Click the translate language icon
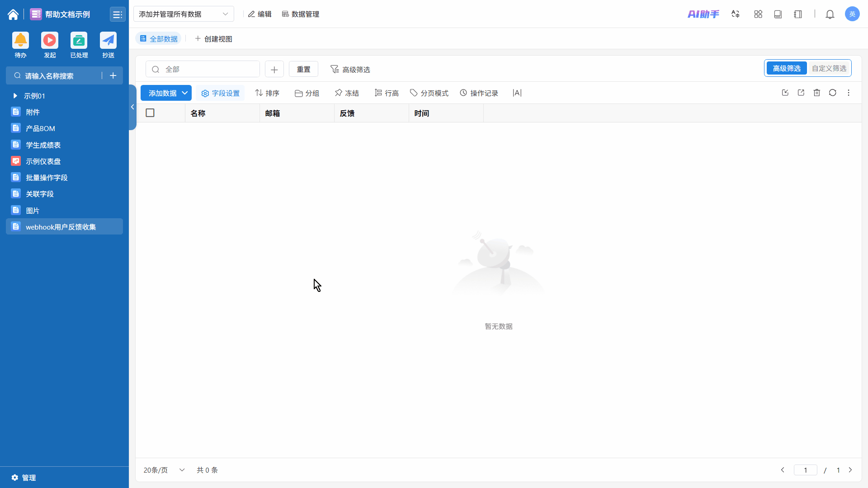 [736, 14]
